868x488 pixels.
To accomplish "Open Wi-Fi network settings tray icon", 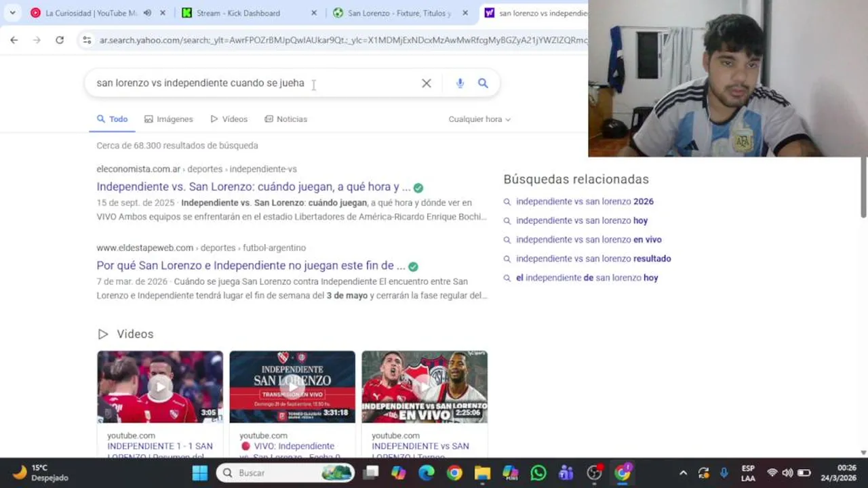I will click(772, 473).
